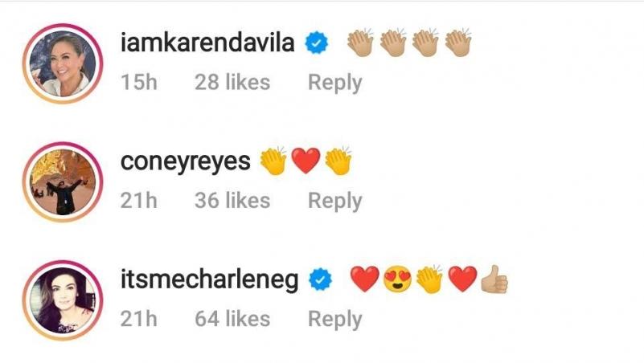
Task: View the 28 likes on Karen's comment
Action: (x=232, y=82)
